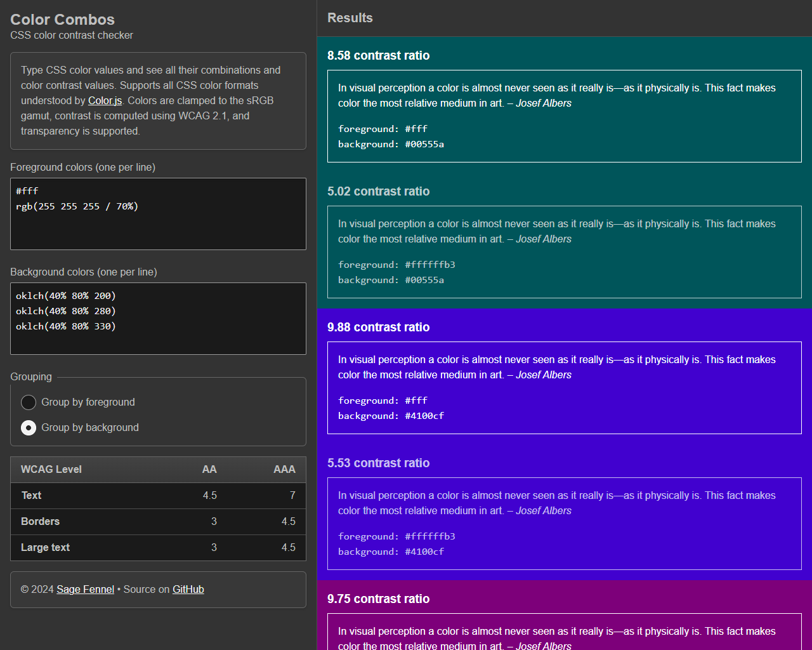Image resolution: width=812 pixels, height=650 pixels.
Task: Click the AAA column header
Action: point(284,469)
